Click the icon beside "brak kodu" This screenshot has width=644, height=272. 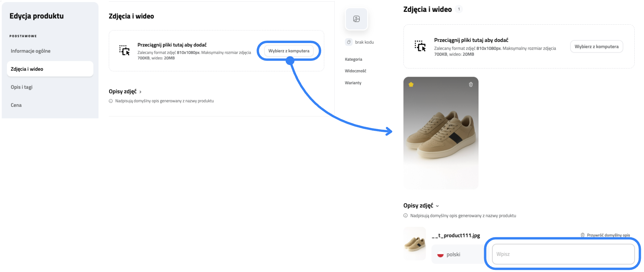349,42
